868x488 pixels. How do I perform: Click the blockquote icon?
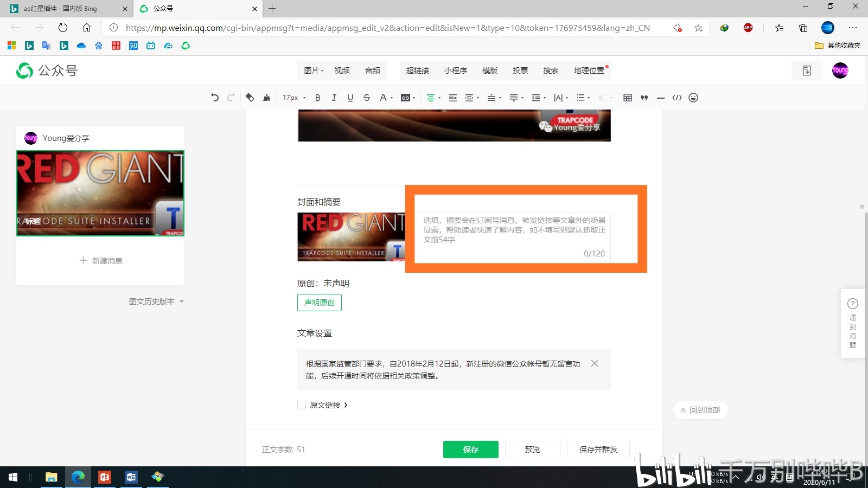tap(644, 98)
